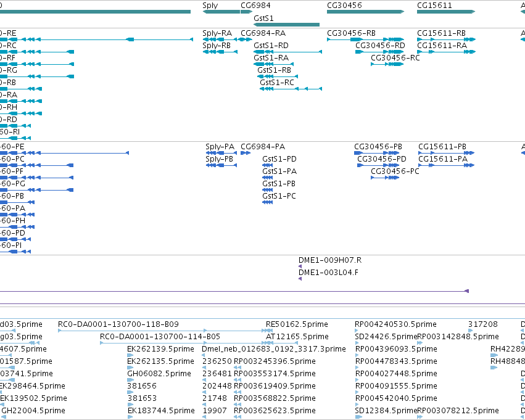
Task: Click transcript GstS1-RC
Action: coord(277,83)
